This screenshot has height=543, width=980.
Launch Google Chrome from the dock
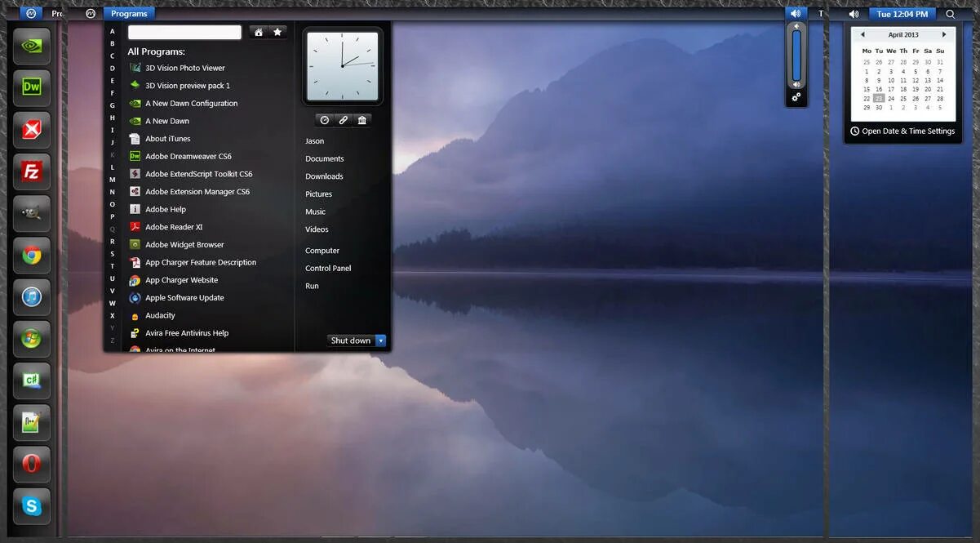(32, 256)
